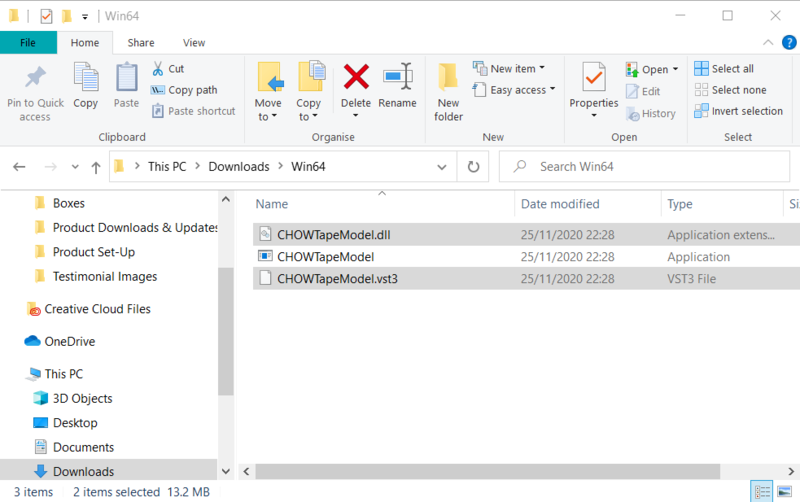Open the New item dropdown
Viewport: 800px width, 502px height.
click(x=509, y=68)
